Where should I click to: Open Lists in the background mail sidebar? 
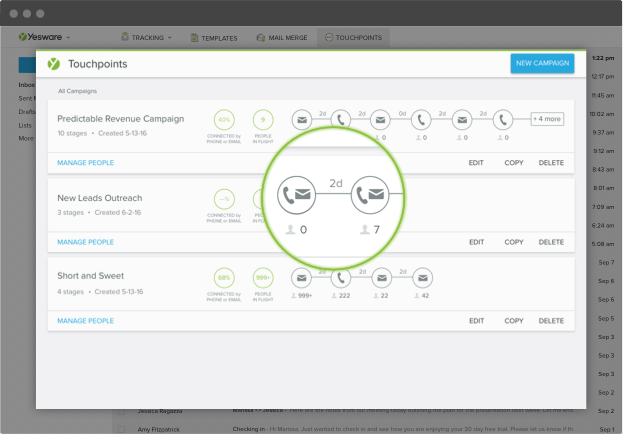pyautogui.click(x=25, y=125)
